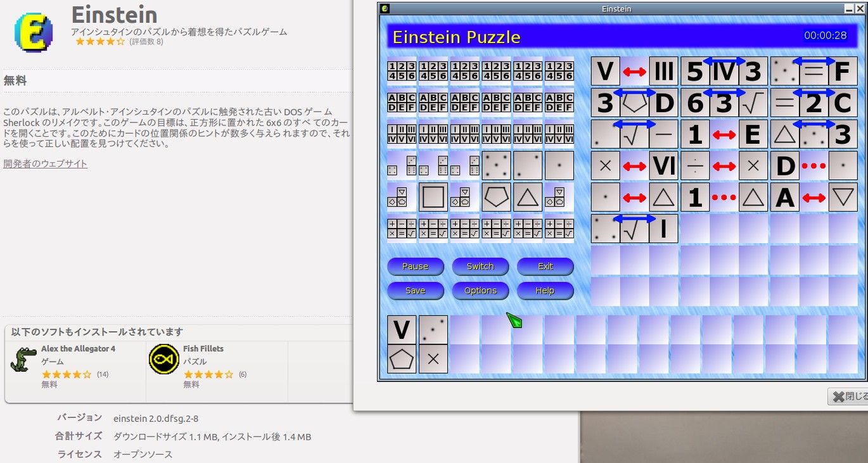Click the I tile in the last horizontal hint
This screenshot has width=868, height=463.
(664, 229)
